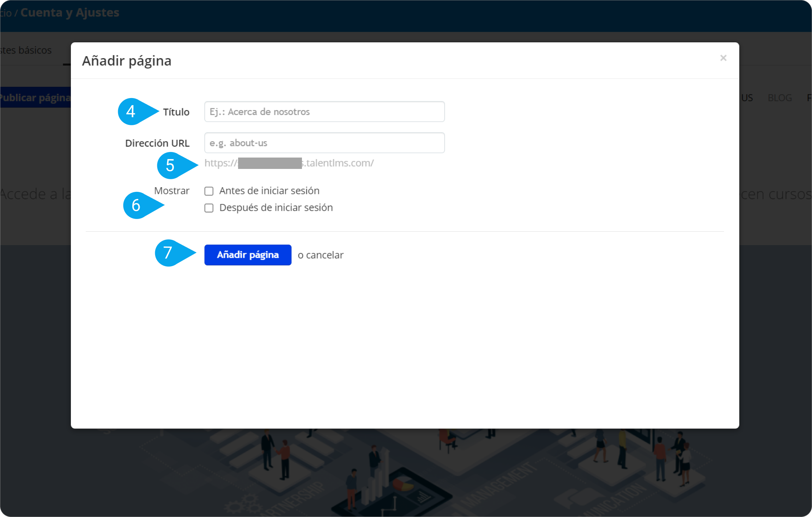This screenshot has height=517, width=812.
Task: Check the Después de iniciar sesión box
Action: pos(209,208)
